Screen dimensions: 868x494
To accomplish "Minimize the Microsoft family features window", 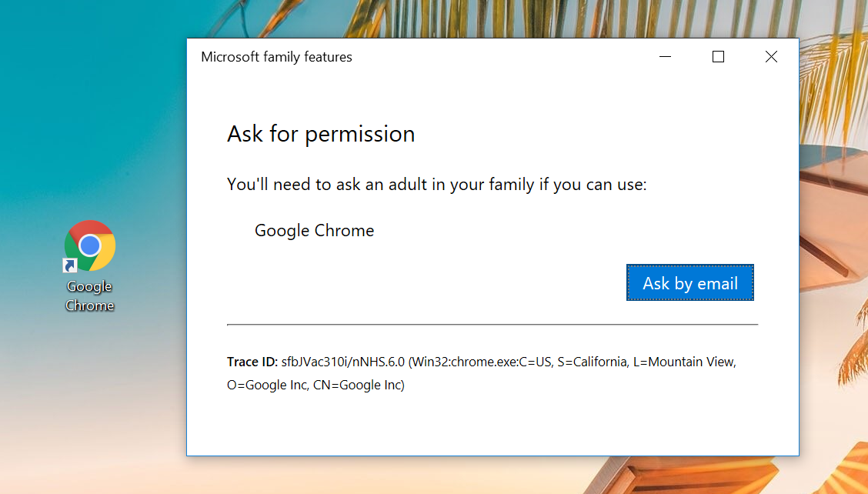I will coord(666,56).
